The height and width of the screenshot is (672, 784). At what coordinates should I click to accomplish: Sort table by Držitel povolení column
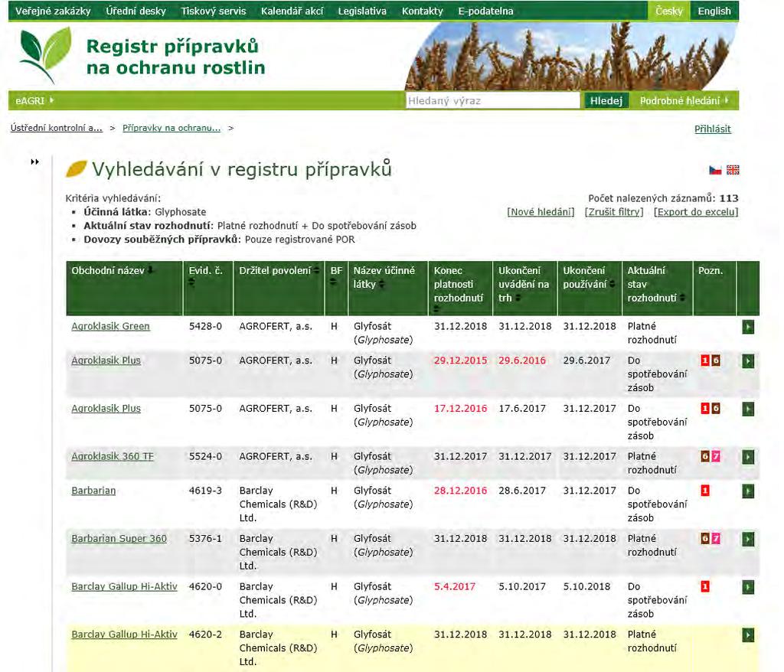316,270
